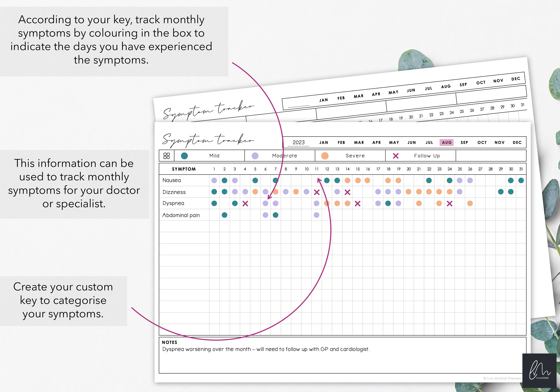Screen dimensions: 560x392
Task: Select the orange Severe legend dot
Action: point(325,155)
